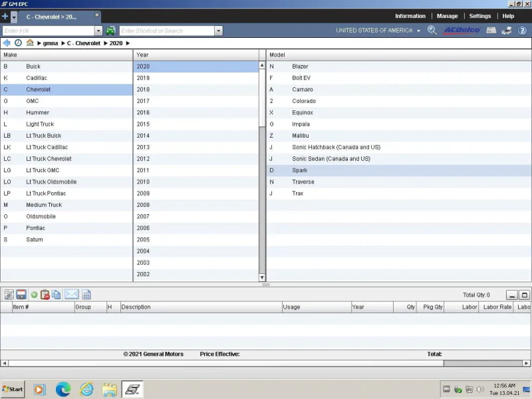Open the history clock icon
The height and width of the screenshot is (399, 532).
click(18, 43)
